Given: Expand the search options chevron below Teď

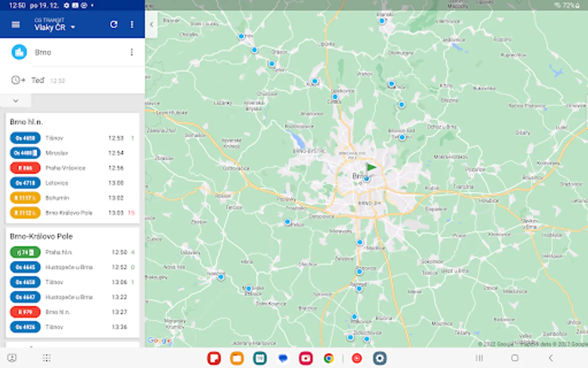Looking at the screenshot, I should point(16,101).
